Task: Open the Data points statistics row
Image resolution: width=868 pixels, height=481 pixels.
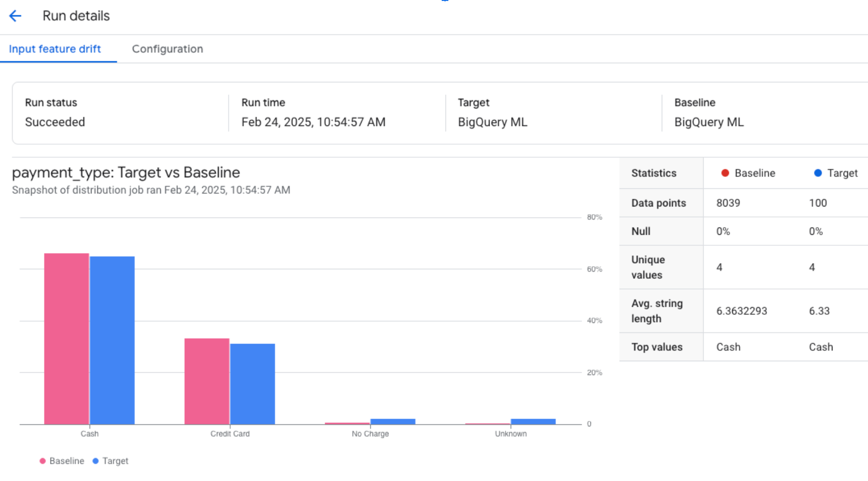Action: pos(658,203)
